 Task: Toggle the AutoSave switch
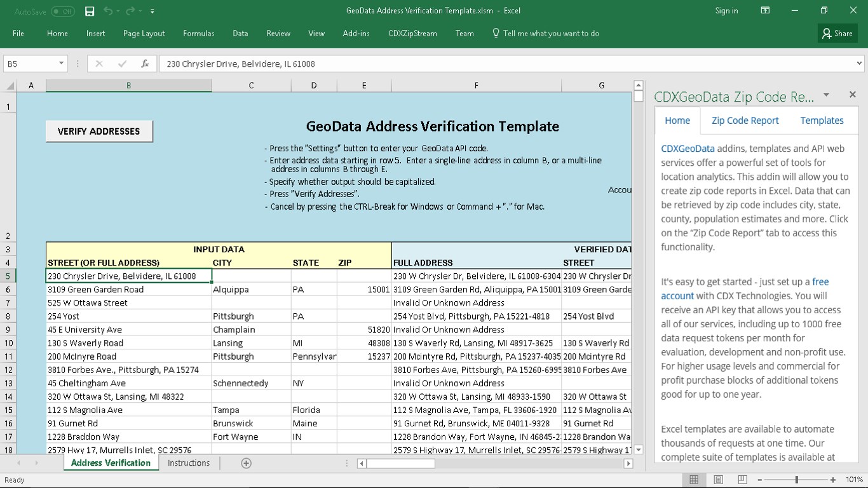(x=62, y=11)
